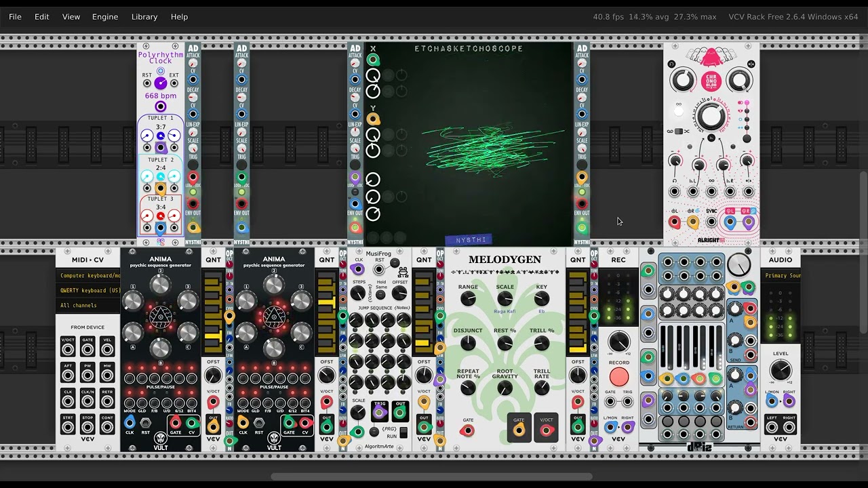Image resolution: width=868 pixels, height=488 pixels.
Task: Open the Library menu
Action: pyautogui.click(x=144, y=16)
